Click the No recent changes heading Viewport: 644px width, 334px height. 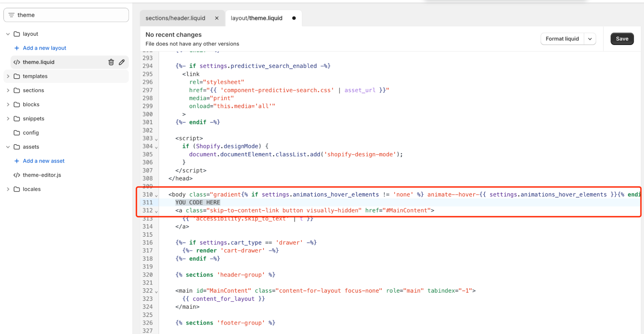pyautogui.click(x=173, y=35)
